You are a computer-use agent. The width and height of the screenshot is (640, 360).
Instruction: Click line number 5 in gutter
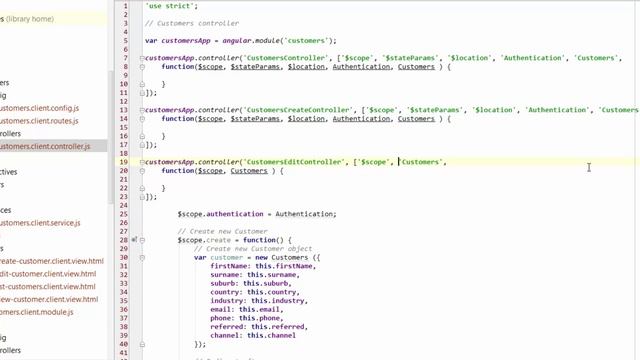(125, 41)
